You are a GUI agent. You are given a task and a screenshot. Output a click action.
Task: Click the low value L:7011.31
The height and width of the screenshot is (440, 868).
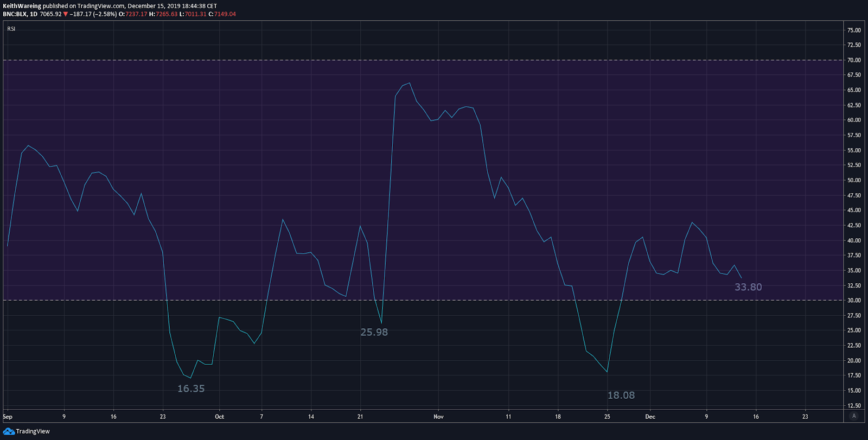coord(193,14)
